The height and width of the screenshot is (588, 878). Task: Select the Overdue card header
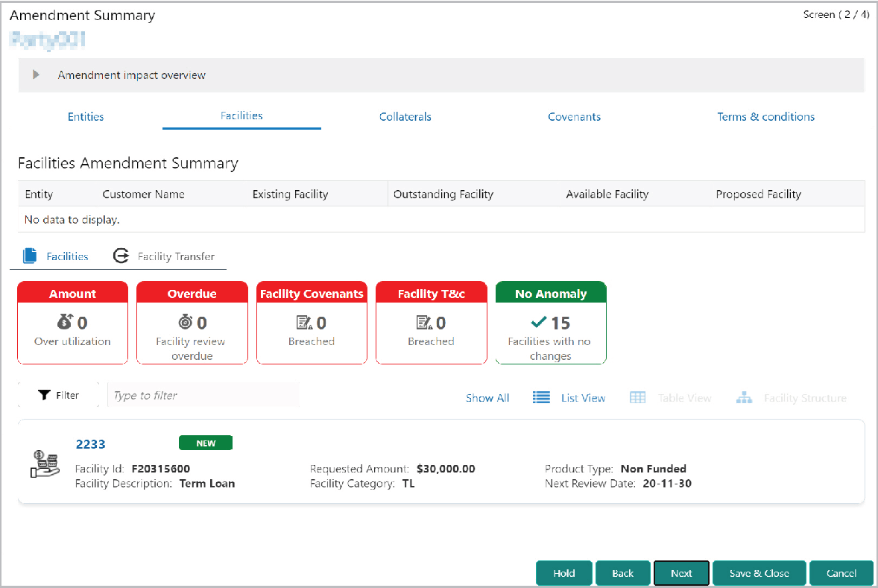(x=192, y=293)
